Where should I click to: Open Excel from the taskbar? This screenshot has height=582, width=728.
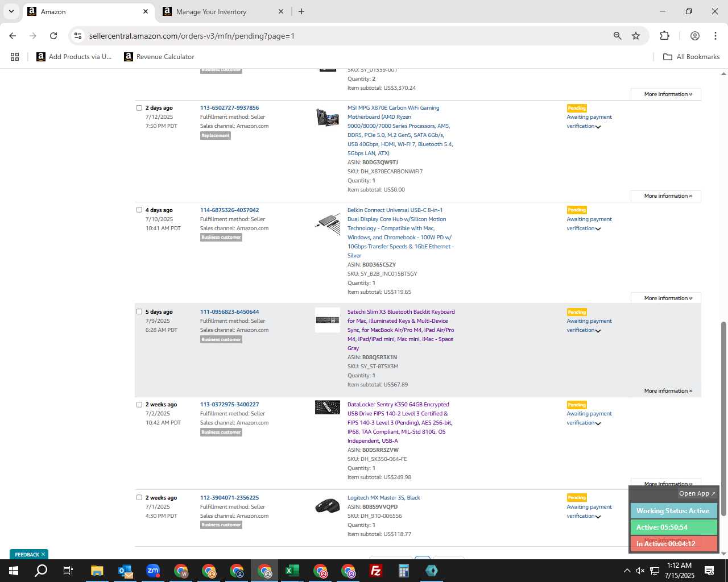pyautogui.click(x=292, y=571)
